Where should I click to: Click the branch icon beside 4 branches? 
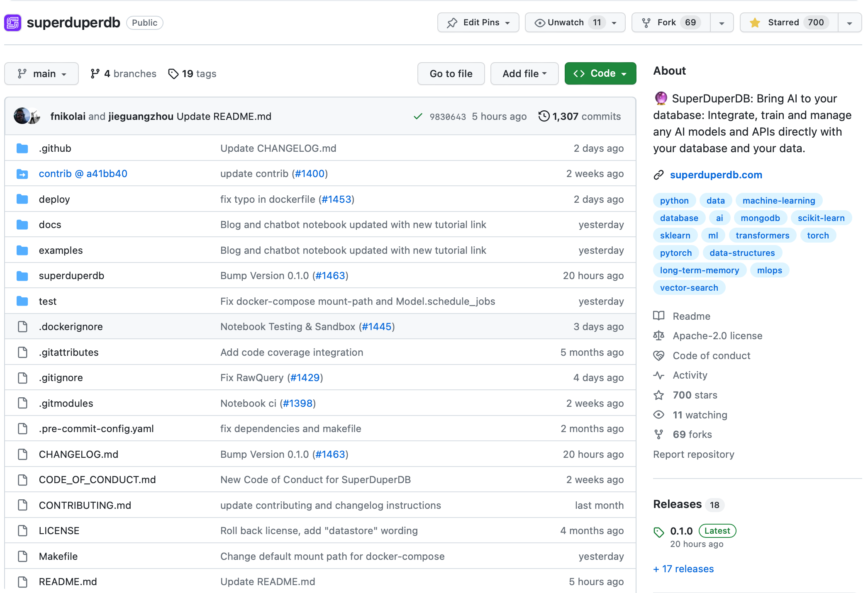pos(95,74)
